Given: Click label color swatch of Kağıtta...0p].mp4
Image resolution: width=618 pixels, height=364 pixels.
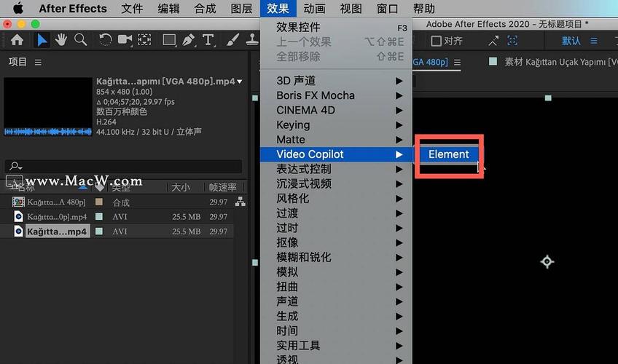Looking at the screenshot, I should pos(99,216).
